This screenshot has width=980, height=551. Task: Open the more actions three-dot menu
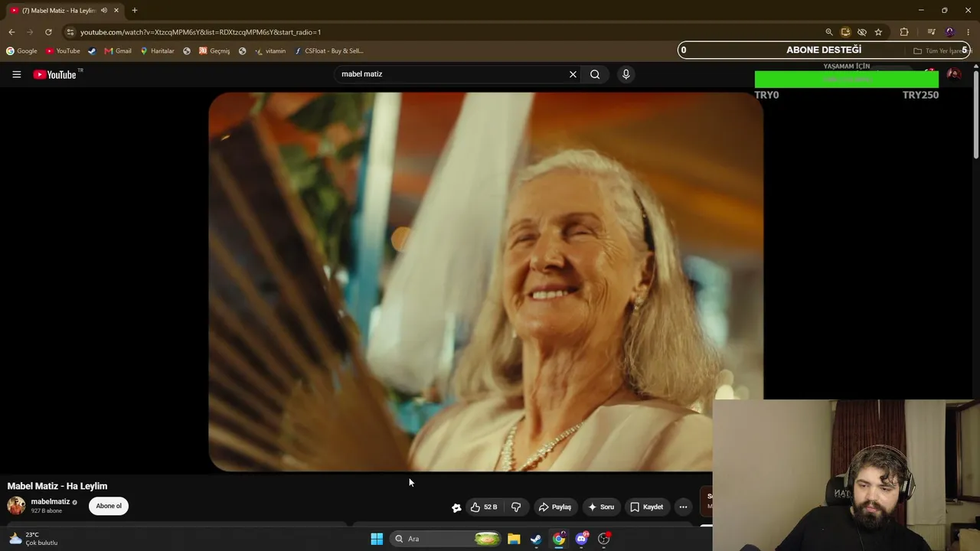pos(683,507)
